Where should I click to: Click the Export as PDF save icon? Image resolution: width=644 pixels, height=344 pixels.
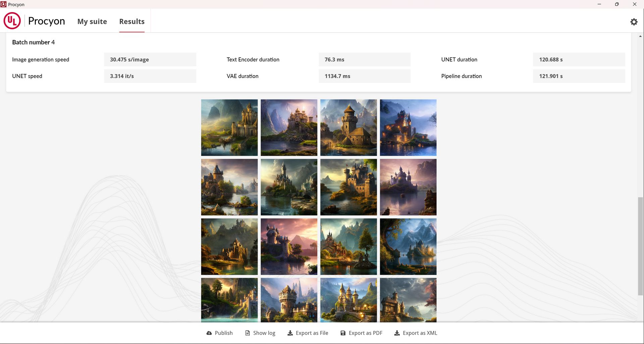click(x=343, y=333)
